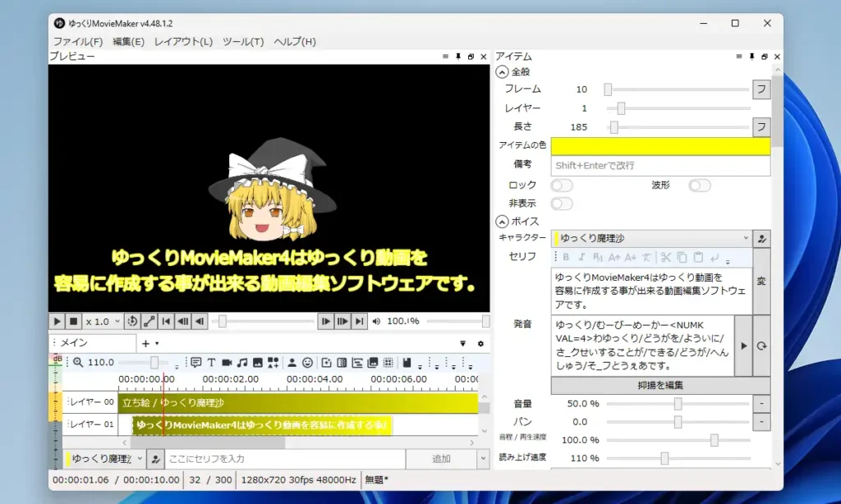Cut serif text with the scissors icon
Screen dimensions: 841x504
point(665,257)
